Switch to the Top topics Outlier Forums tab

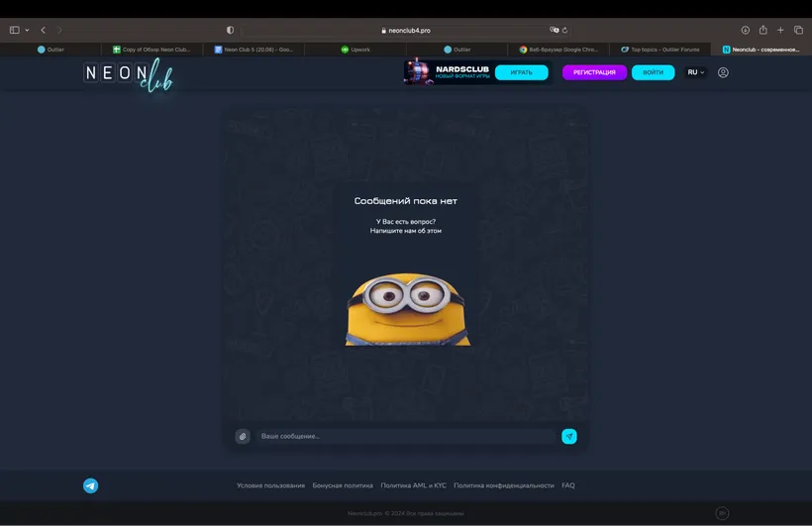[x=660, y=49]
